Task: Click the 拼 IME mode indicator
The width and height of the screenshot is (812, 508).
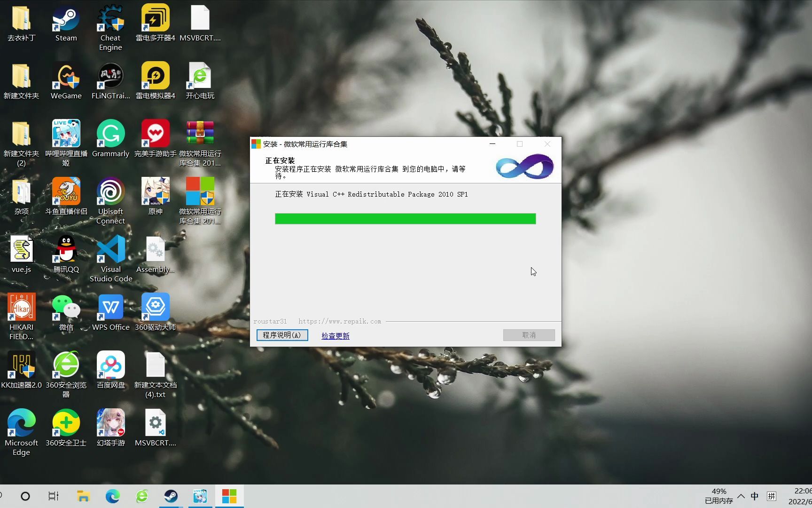Action: [772, 496]
